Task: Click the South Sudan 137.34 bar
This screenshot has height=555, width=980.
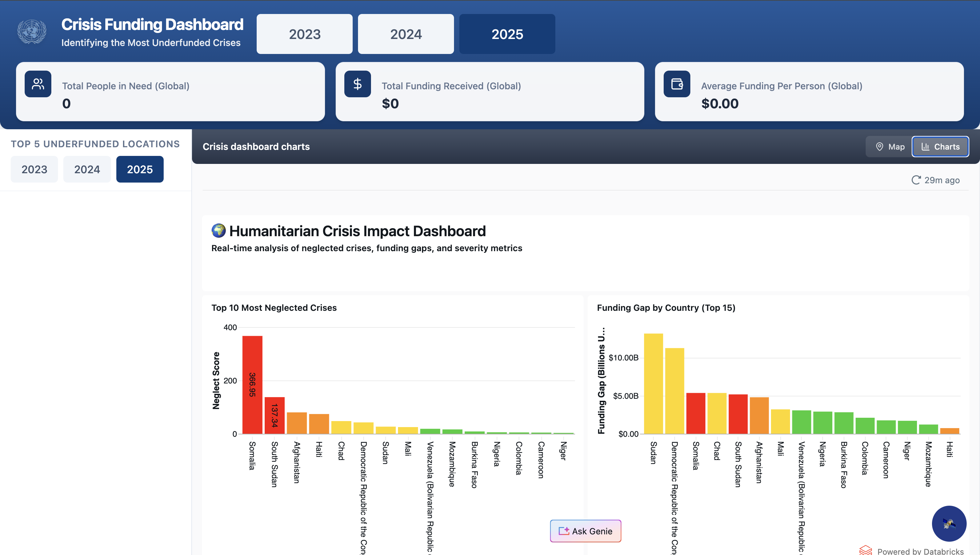Action: point(275,415)
